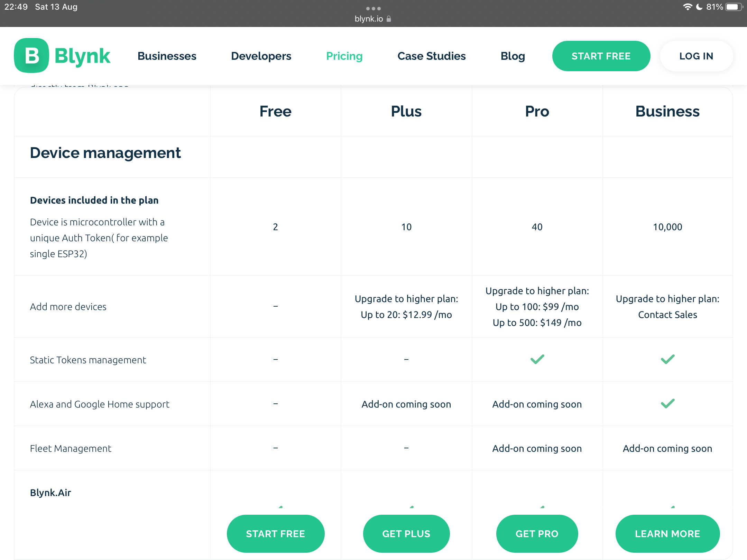Image resolution: width=747 pixels, height=560 pixels.
Task: Click Business's Alexa and Google Home checkmark
Action: [668, 403]
